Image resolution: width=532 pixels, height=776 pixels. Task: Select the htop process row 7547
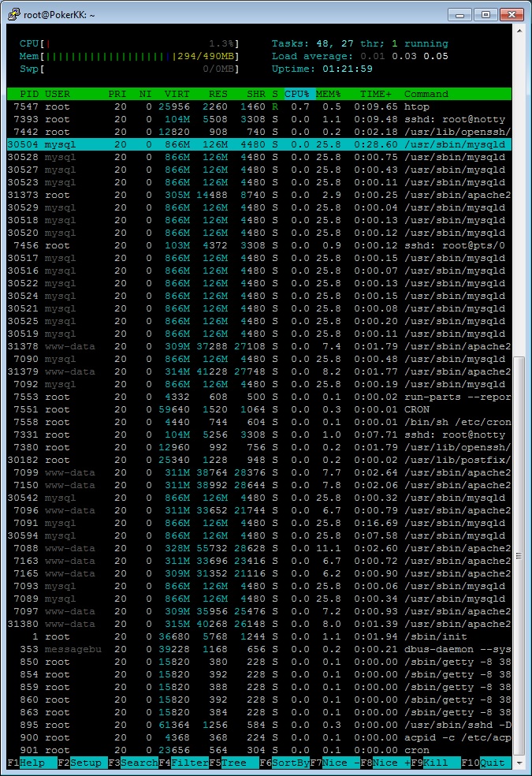click(259, 106)
